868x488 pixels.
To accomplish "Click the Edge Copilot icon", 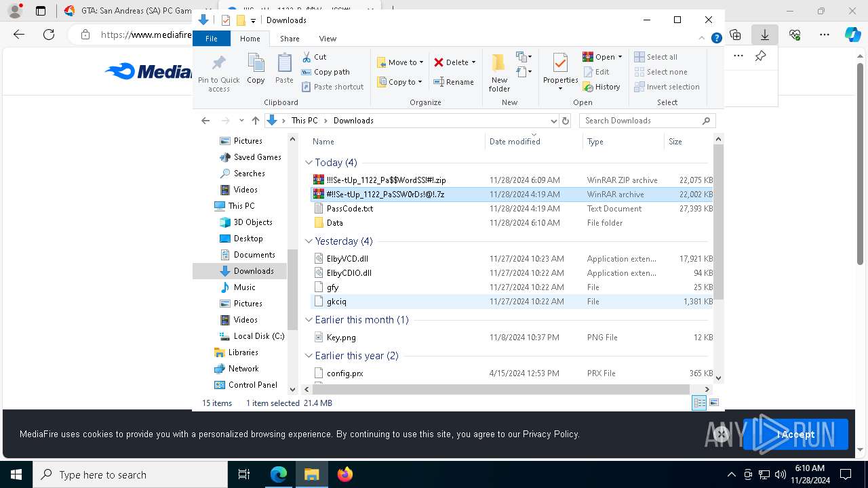I will pyautogui.click(x=852, y=35).
